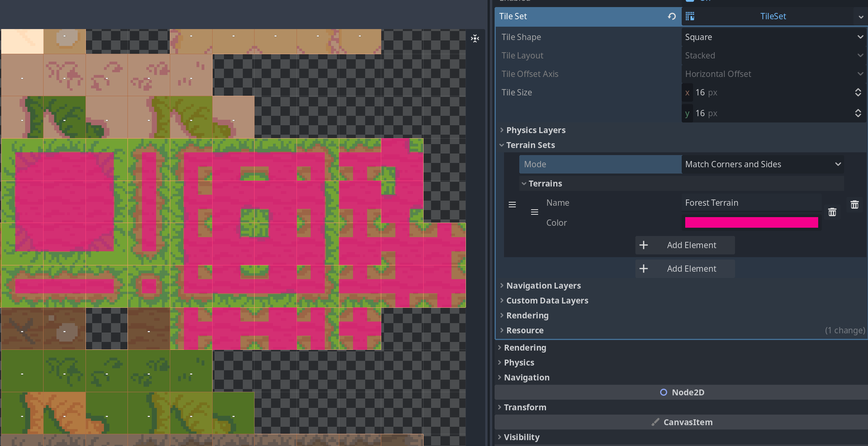Click the TileSet resource grid icon

(690, 16)
